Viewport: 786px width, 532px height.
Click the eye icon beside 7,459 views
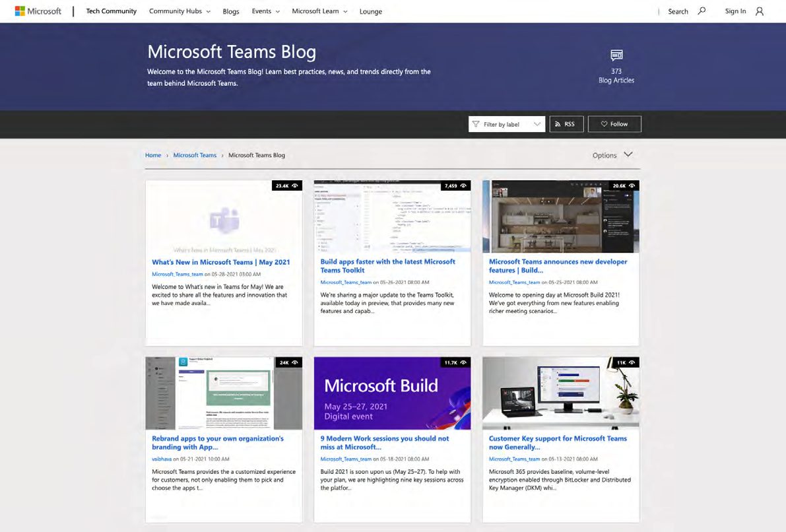click(464, 185)
